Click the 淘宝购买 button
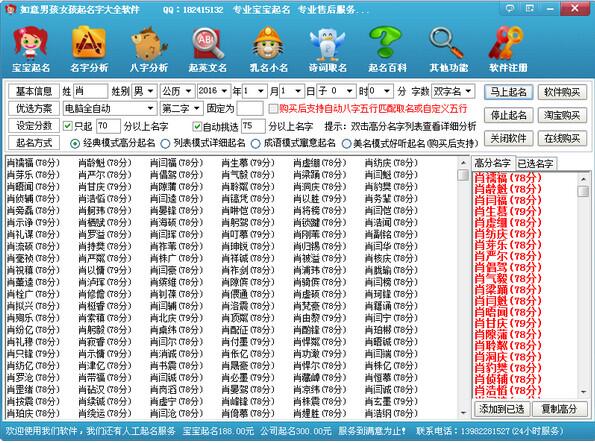 (x=562, y=115)
